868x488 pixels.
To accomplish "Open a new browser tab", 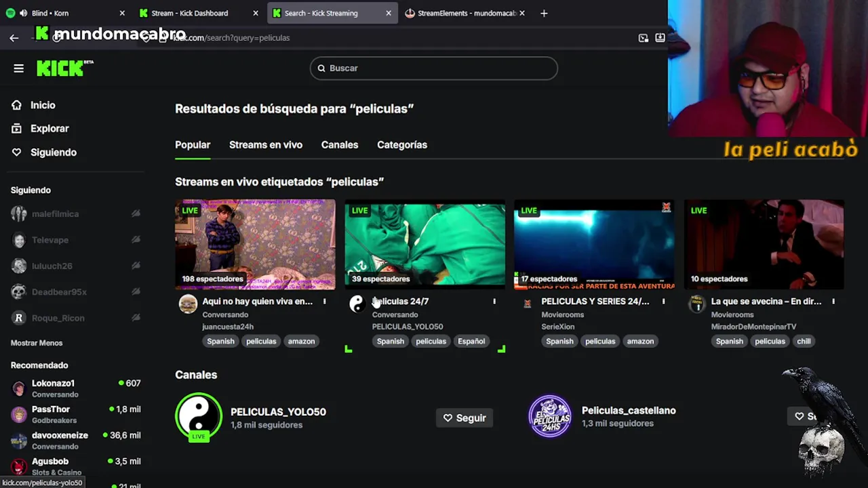I will point(544,13).
